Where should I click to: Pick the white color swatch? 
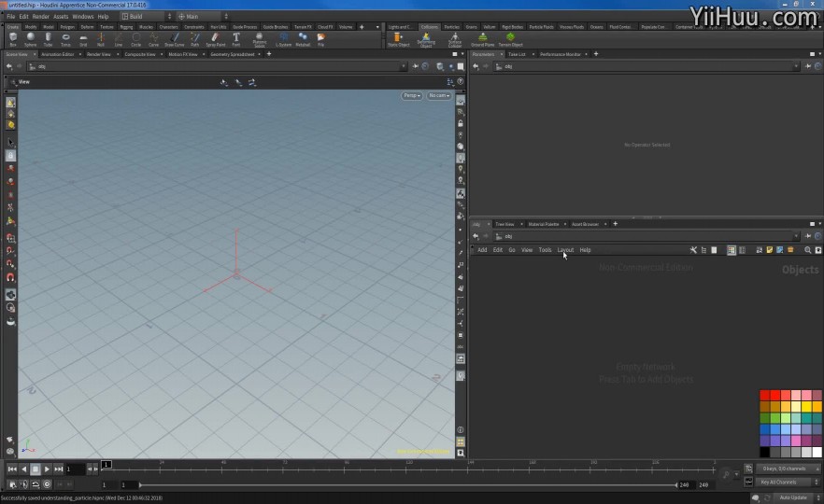tap(817, 452)
